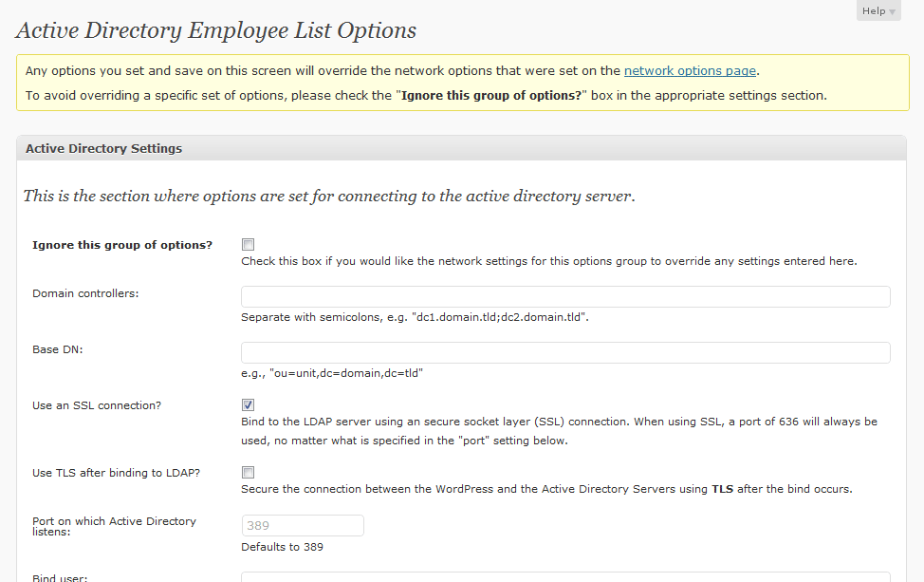Collapse the Active Directory Settings panel header
Image resolution: width=924 pixels, height=582 pixels.
tap(461, 148)
